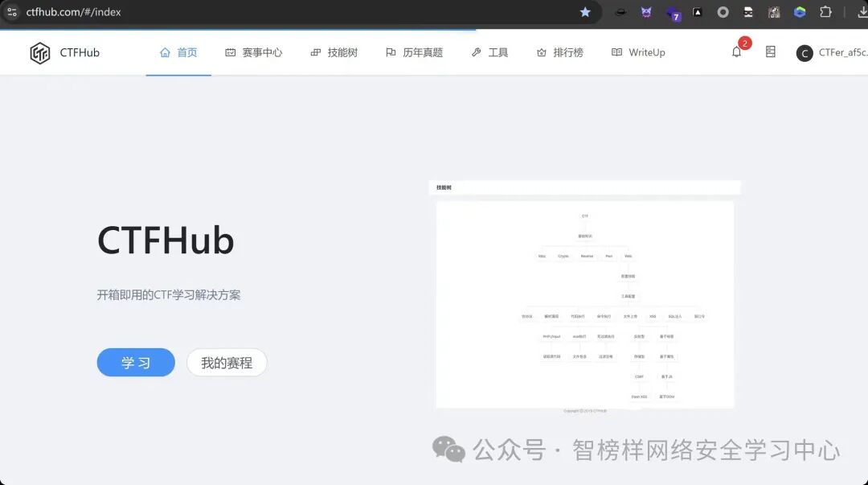868x485 pixels.
Task: Click the incognito-style spy extension icon
Action: 748,12
